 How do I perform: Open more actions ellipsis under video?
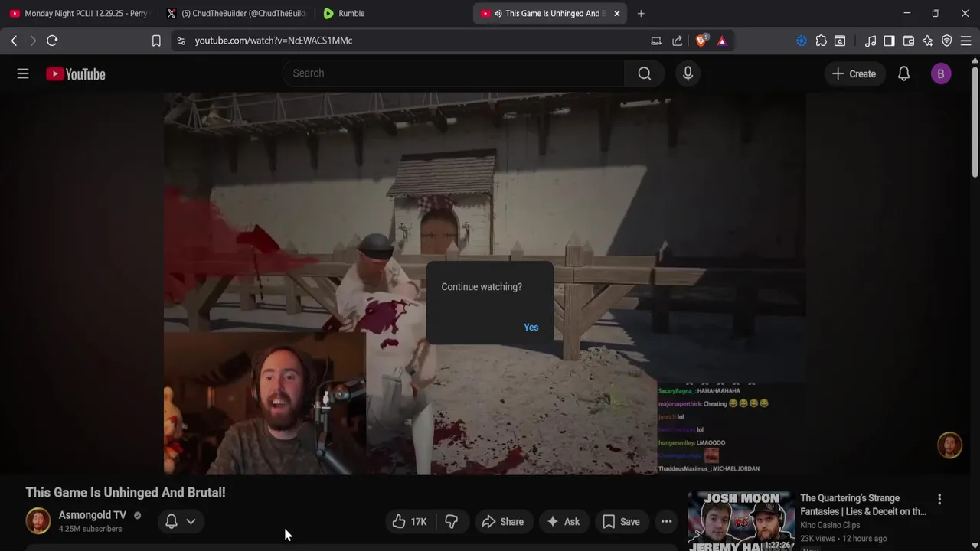667,522
